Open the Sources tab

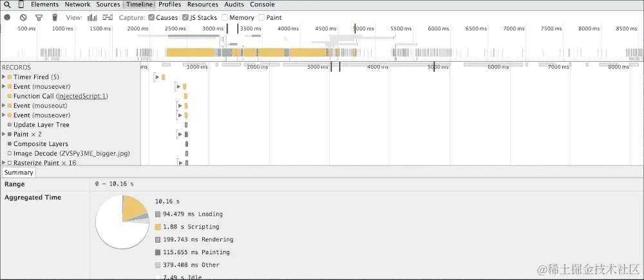point(108,5)
